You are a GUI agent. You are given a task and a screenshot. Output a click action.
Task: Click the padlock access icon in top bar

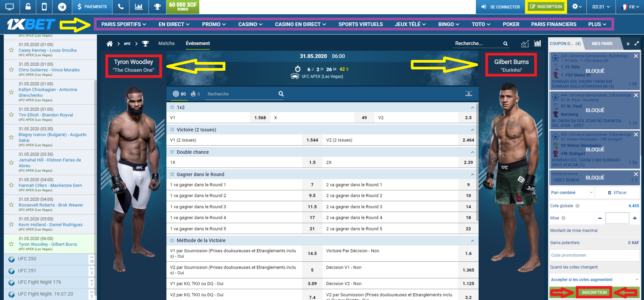[28, 7]
